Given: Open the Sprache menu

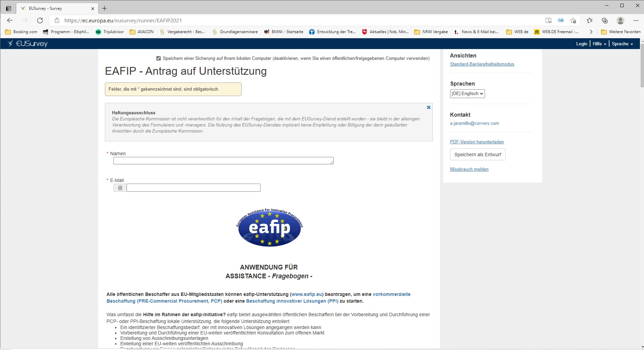Looking at the screenshot, I should (622, 44).
